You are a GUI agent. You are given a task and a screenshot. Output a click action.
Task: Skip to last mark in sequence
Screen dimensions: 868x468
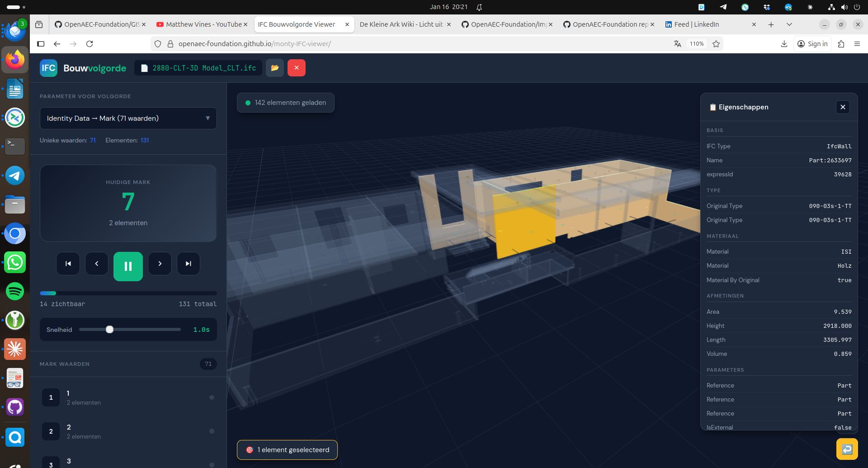pos(189,264)
